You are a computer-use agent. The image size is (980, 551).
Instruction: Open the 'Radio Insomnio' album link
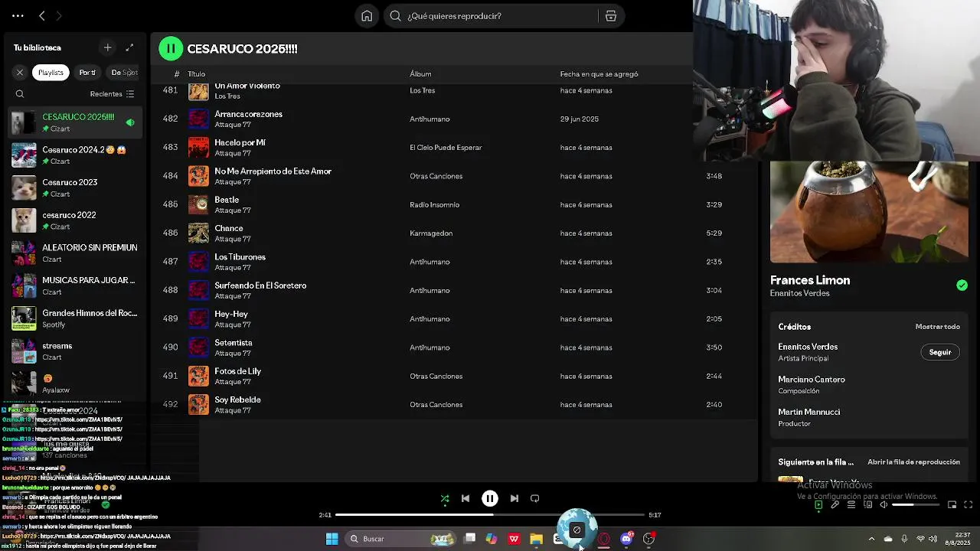click(434, 205)
